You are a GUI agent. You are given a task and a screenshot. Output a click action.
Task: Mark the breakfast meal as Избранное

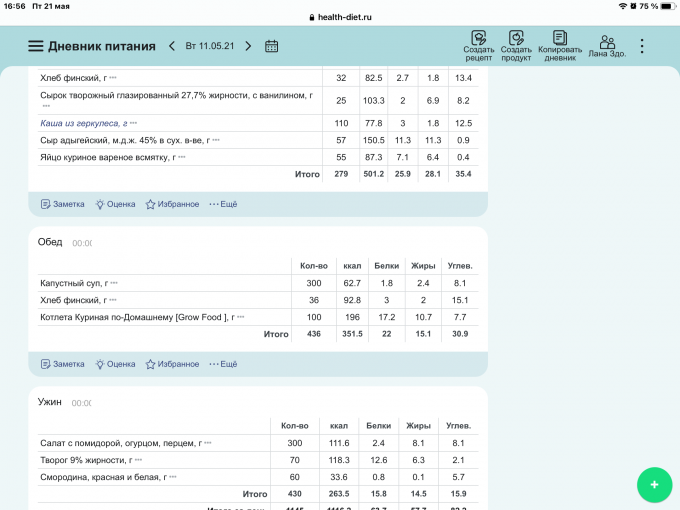pyautogui.click(x=172, y=204)
